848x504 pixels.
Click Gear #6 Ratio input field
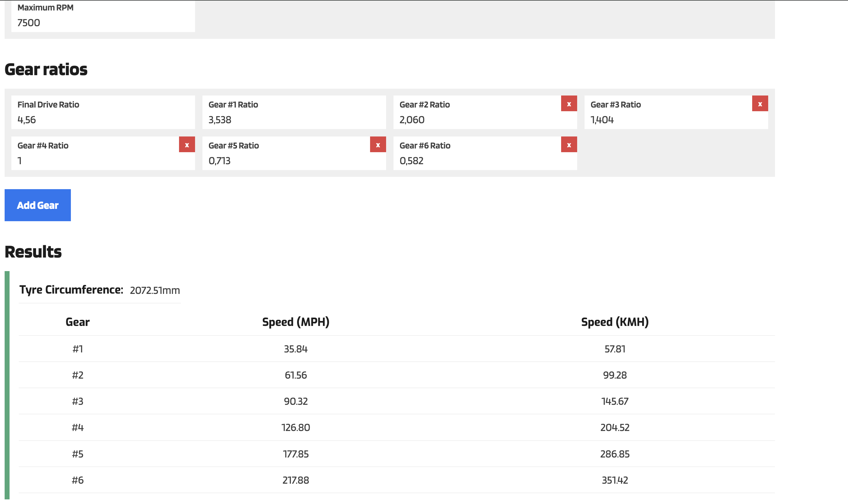point(475,161)
